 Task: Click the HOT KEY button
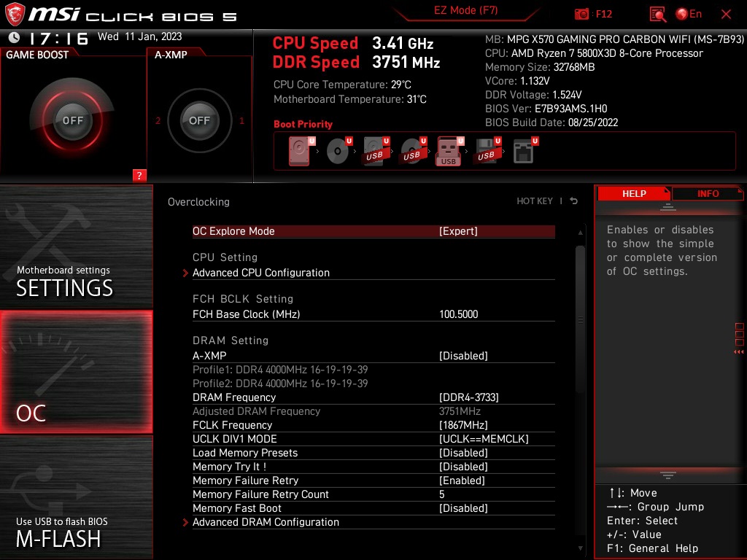[x=535, y=201]
